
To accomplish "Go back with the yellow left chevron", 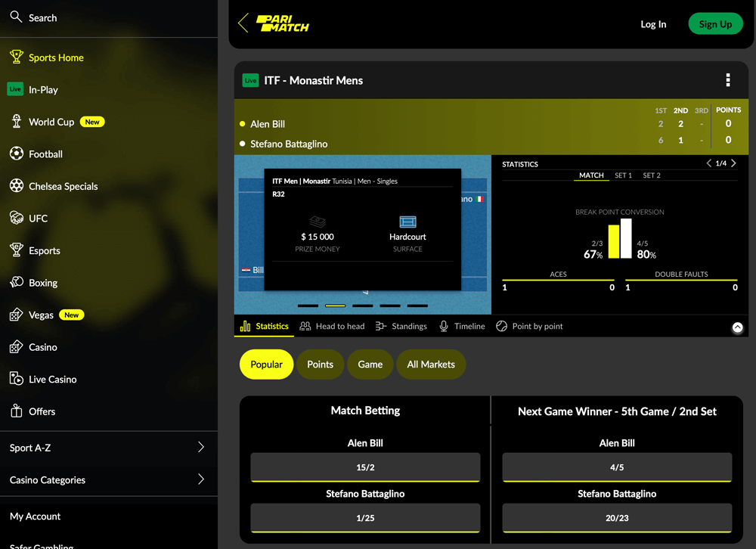I will [243, 23].
